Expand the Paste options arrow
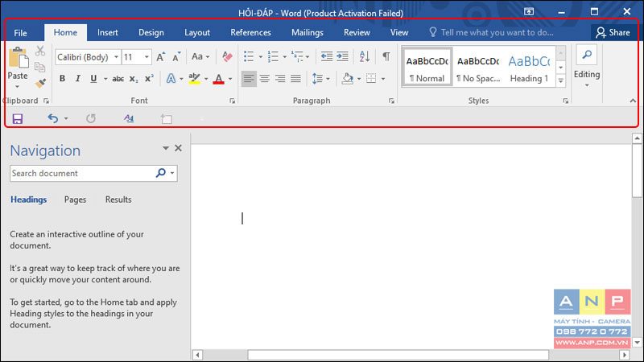 coord(17,87)
